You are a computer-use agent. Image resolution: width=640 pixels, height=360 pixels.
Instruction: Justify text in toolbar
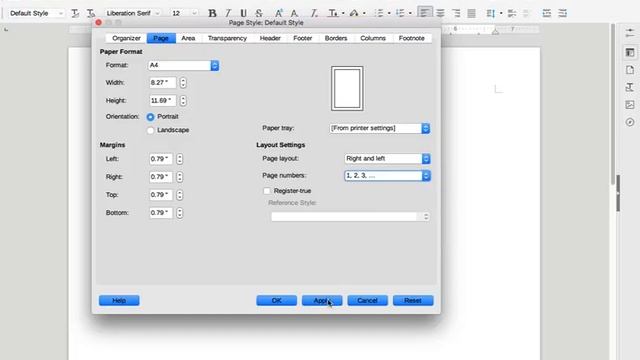coord(471,13)
